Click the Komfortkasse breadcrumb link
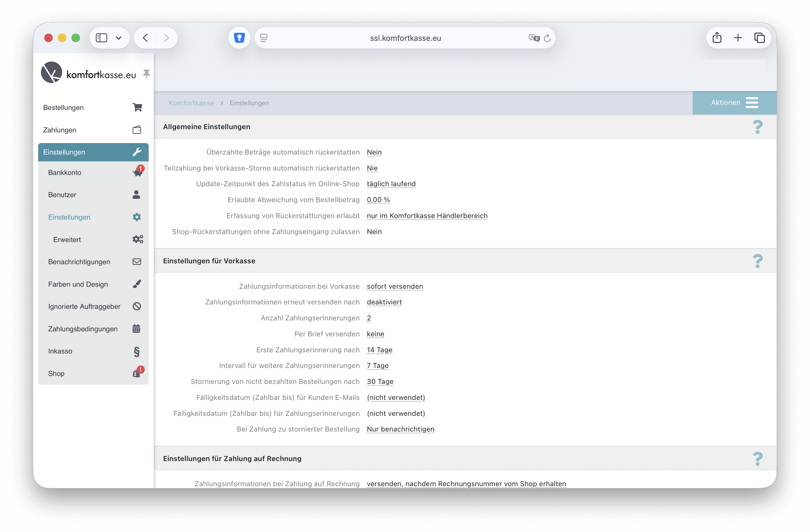This screenshot has height=532, width=810. [x=191, y=103]
